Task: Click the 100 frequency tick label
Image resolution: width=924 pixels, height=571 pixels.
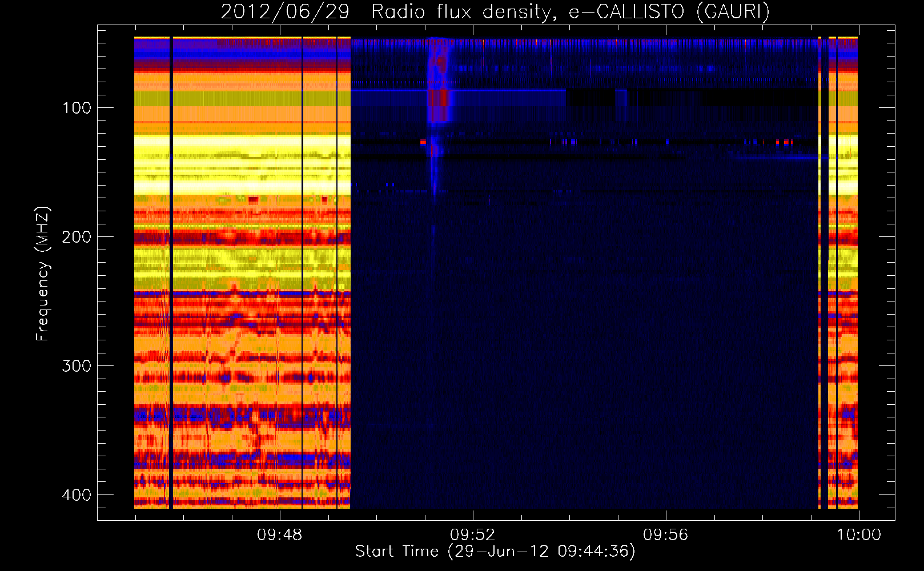Action: (x=77, y=108)
